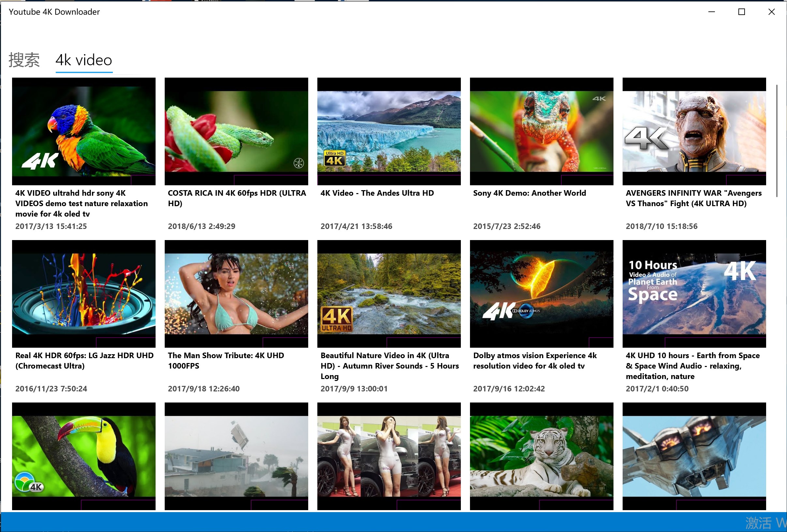This screenshot has width=787, height=532.
Task: Click the Dolby Atmos butterfly thumbnail
Action: tap(541, 294)
